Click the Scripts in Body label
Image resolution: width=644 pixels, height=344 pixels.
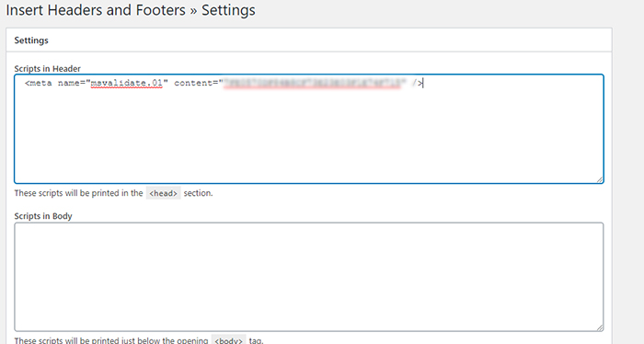(43, 216)
